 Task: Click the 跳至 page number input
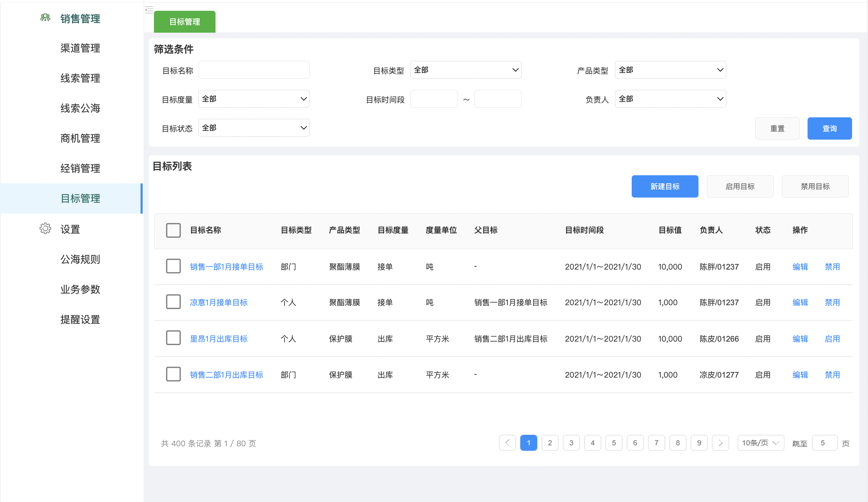coord(825,443)
